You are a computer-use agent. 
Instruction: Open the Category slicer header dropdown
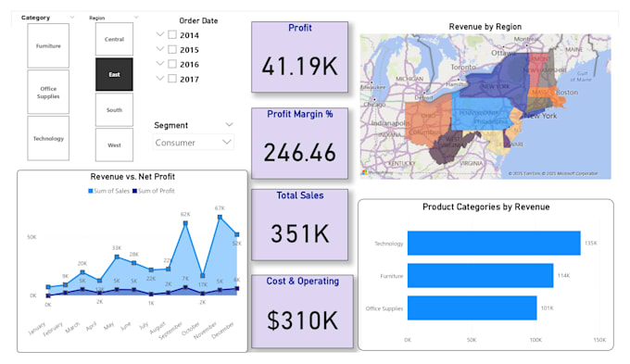(72, 18)
